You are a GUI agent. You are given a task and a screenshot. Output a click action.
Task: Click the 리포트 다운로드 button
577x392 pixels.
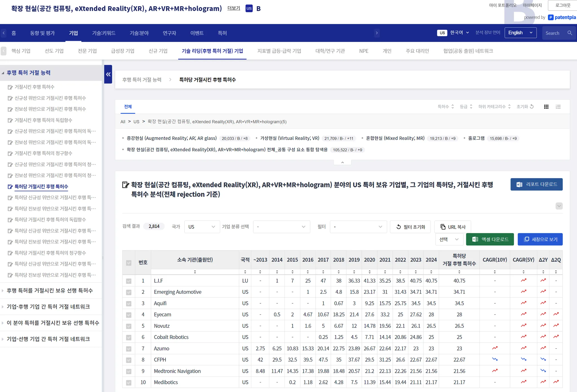(536, 184)
